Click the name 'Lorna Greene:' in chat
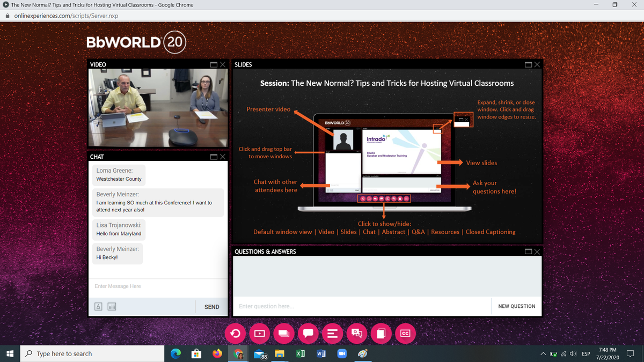Screen dimensions: 644x362 point(114,171)
